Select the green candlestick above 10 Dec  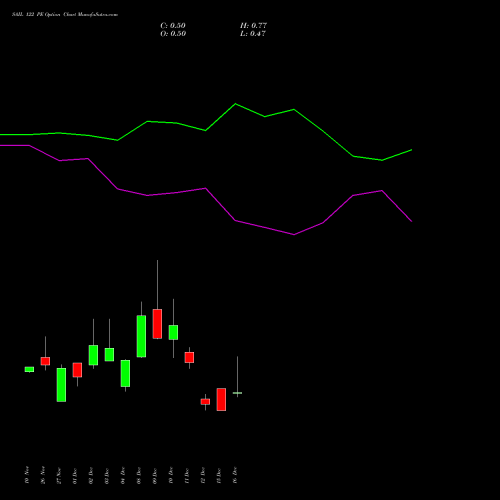point(173,332)
